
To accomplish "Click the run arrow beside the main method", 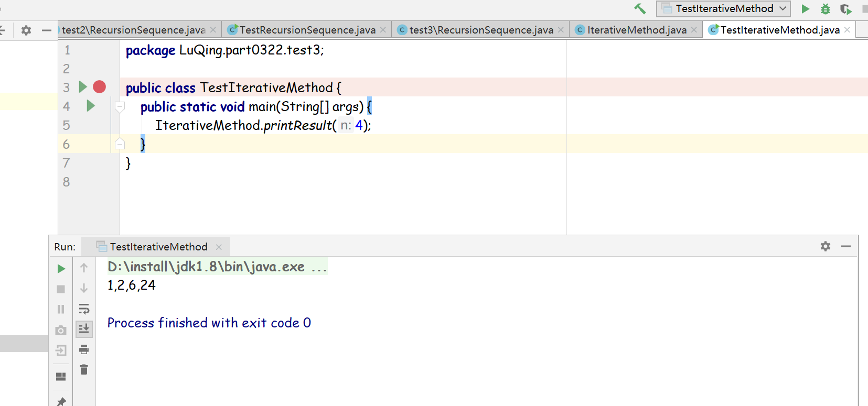I will tap(90, 106).
